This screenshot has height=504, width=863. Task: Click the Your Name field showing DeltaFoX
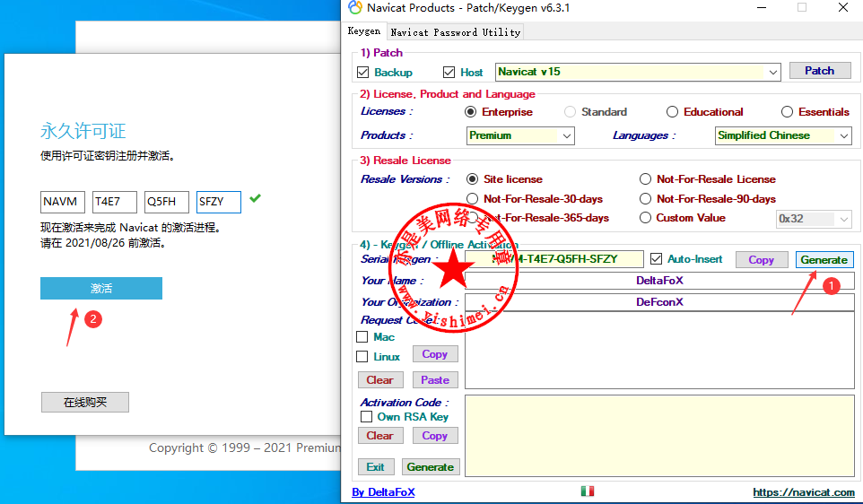tap(659, 281)
